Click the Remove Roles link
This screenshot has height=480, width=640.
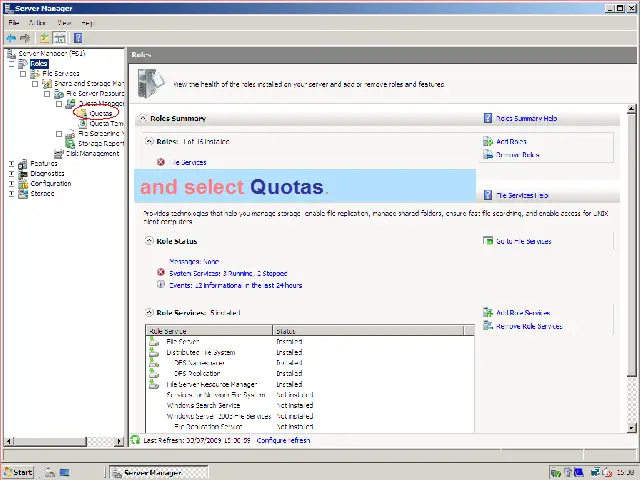coord(518,155)
